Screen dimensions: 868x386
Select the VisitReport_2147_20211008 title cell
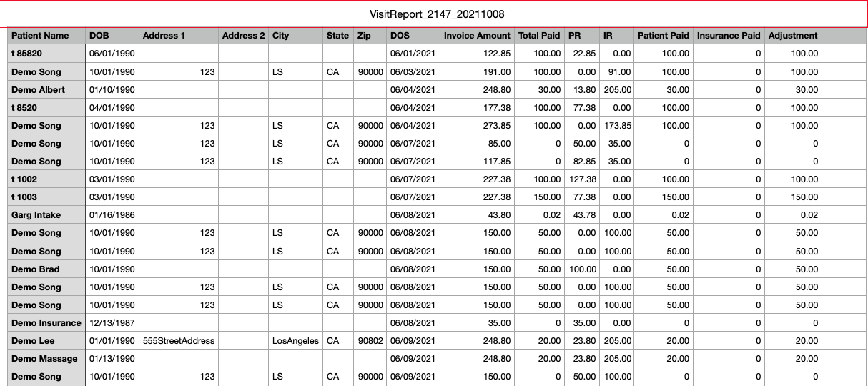pyautogui.click(x=433, y=14)
